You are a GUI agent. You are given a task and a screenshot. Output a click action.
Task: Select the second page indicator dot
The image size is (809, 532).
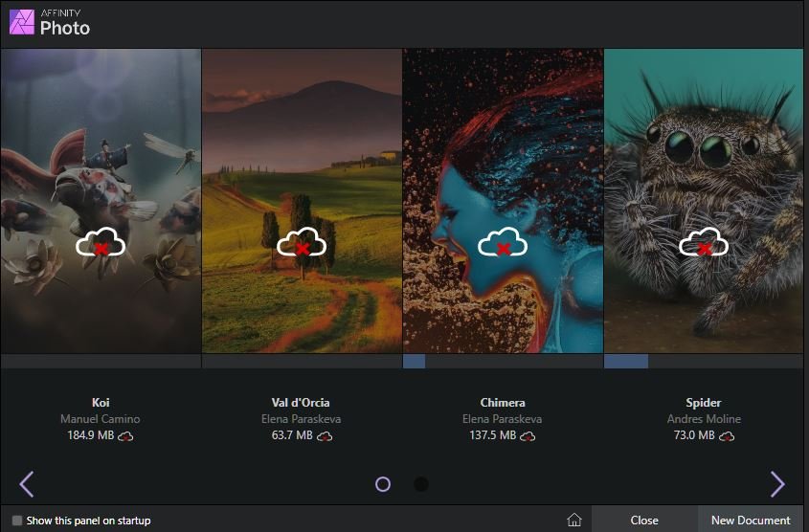point(421,484)
